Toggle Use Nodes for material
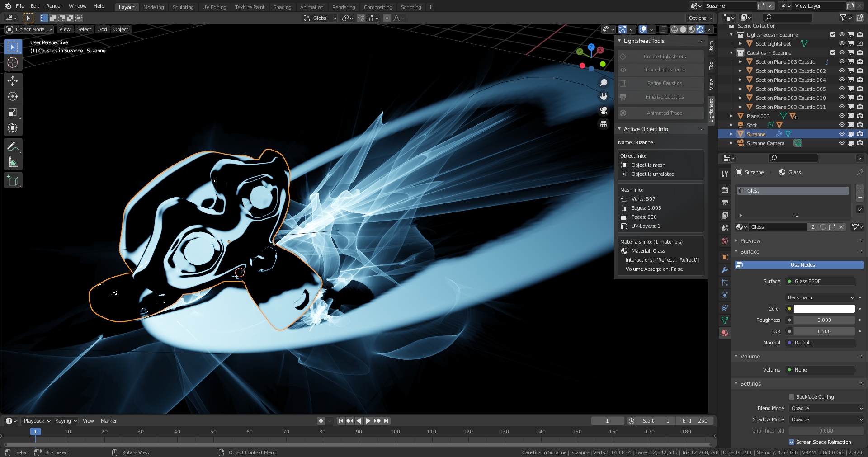Screen dimensions: 868x457 (799, 265)
